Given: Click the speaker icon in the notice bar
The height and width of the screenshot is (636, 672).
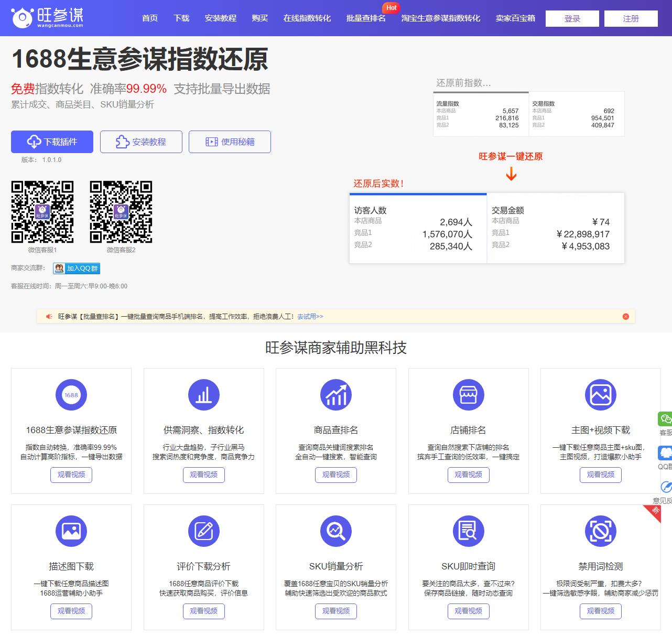Looking at the screenshot, I should pyautogui.click(x=49, y=317).
